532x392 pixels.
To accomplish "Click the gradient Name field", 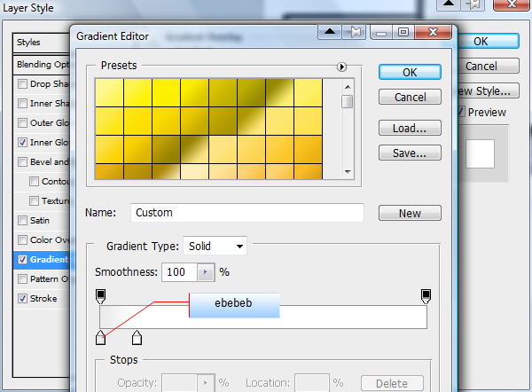I will (247, 213).
